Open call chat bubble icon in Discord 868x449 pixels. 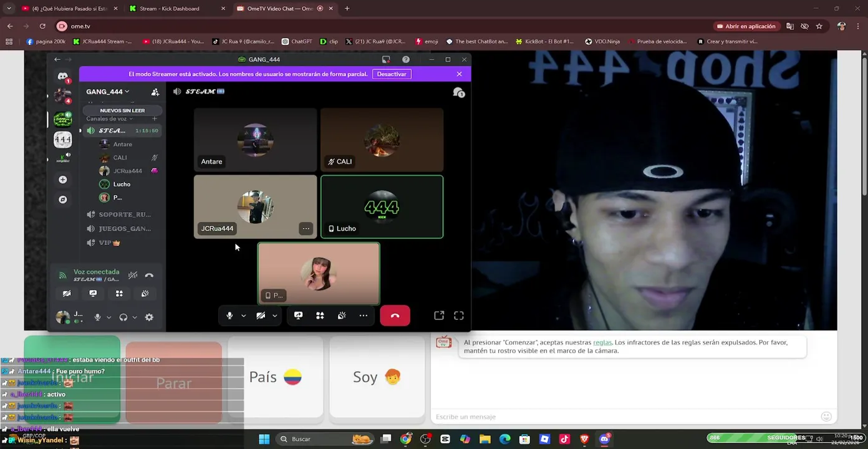tap(459, 92)
